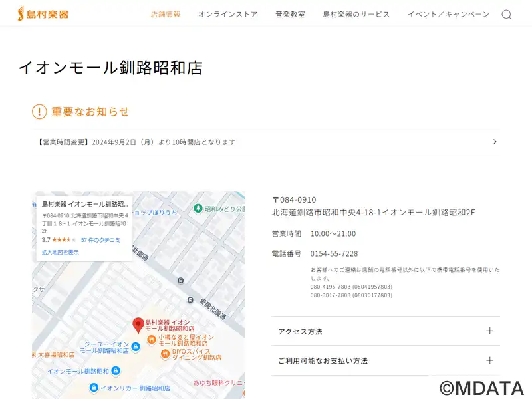This screenshot has height=399, width=532.
Task: Click the 電話番号 label
Action: click(287, 253)
